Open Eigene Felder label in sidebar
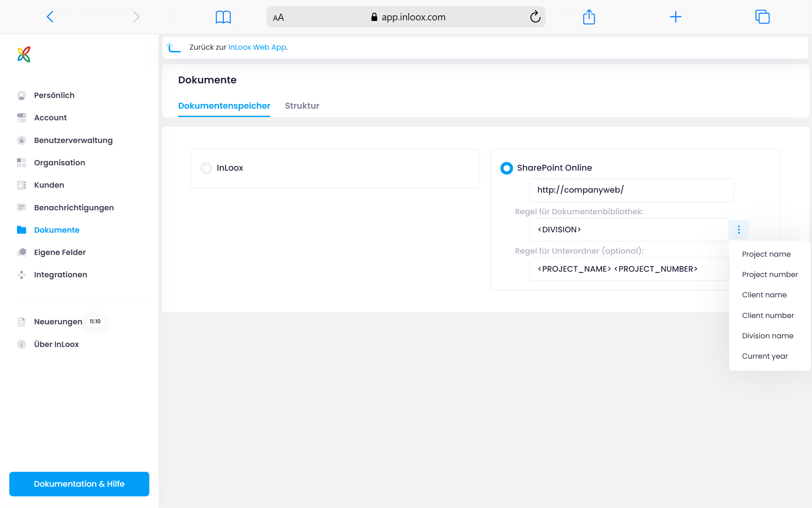This screenshot has height=508, width=812. [60, 252]
